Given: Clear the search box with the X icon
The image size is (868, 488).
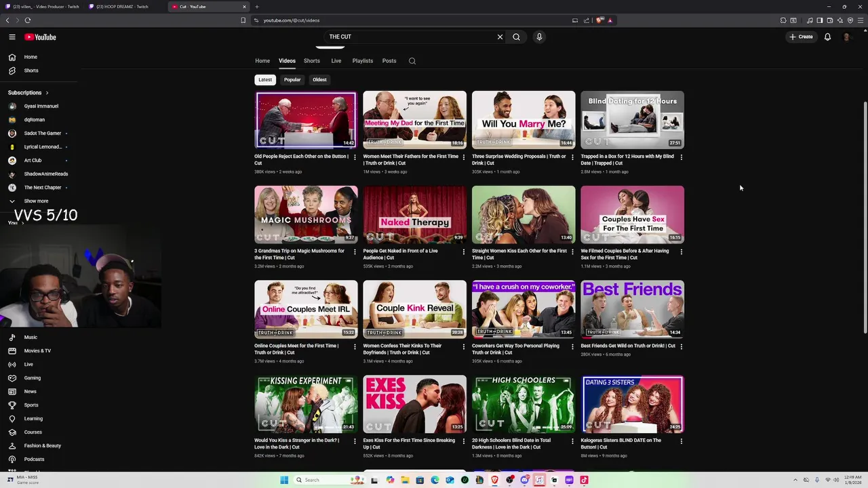Looking at the screenshot, I should (x=500, y=37).
